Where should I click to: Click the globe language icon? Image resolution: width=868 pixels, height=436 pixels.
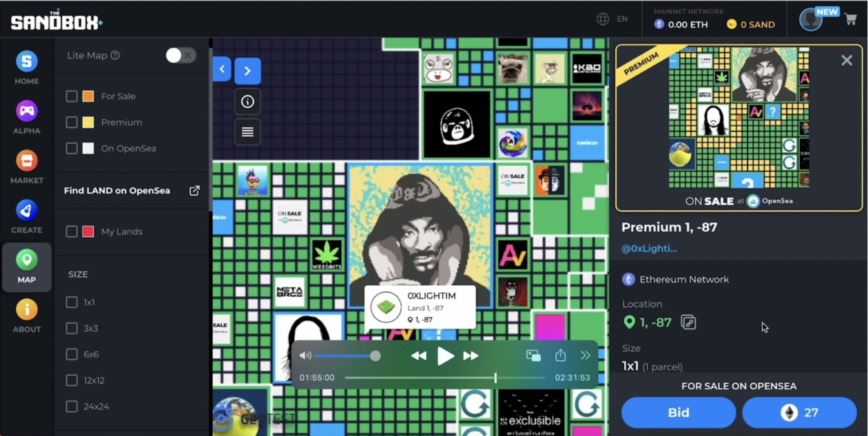coord(603,19)
